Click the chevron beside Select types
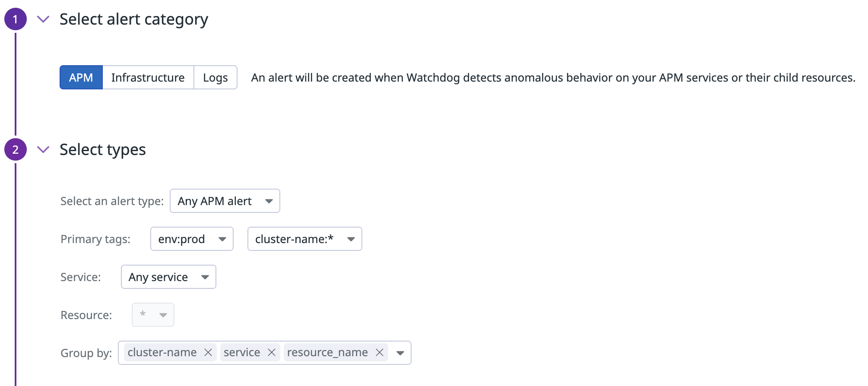 43,150
